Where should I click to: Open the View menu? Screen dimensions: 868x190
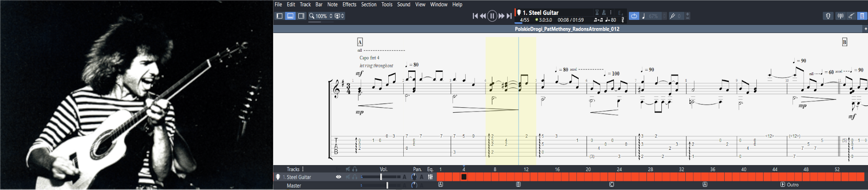(420, 5)
